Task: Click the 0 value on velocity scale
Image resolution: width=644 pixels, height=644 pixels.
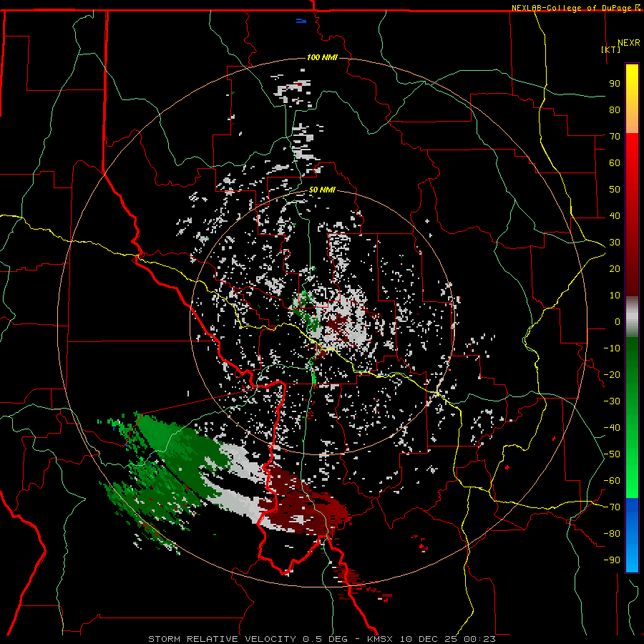Action: click(618, 322)
